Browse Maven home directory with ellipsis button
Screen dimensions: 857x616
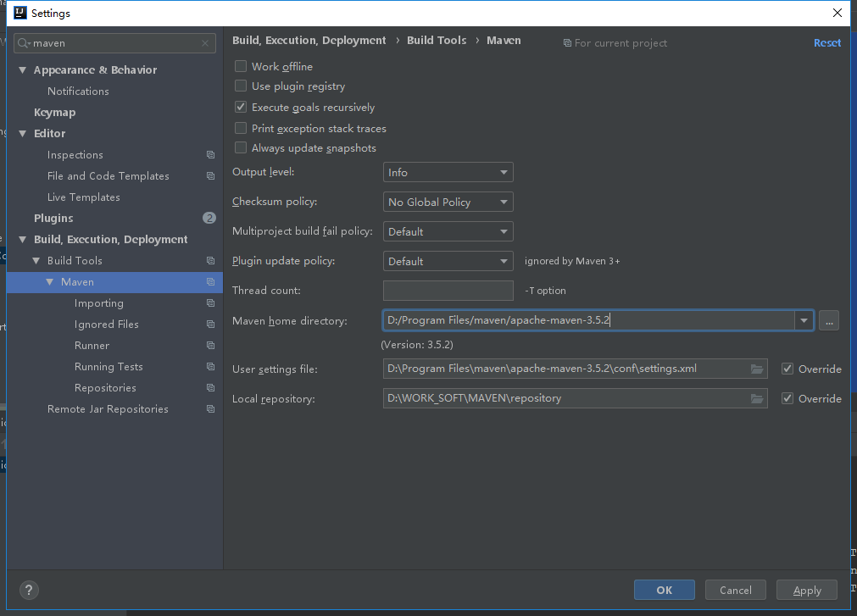pyautogui.click(x=829, y=320)
